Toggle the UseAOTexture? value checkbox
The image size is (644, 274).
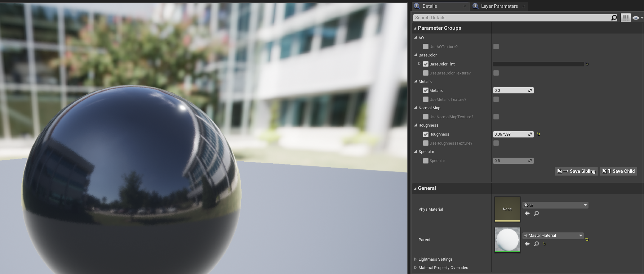tap(496, 47)
